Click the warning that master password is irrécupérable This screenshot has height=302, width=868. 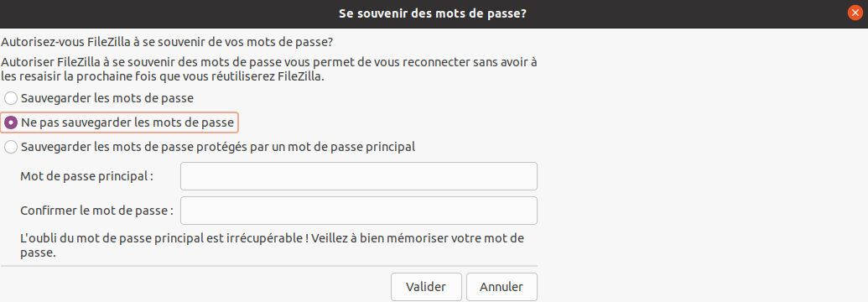tap(272, 246)
